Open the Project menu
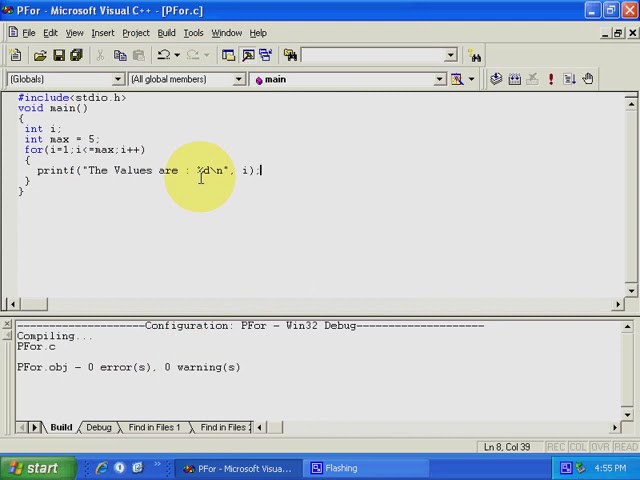 (x=136, y=33)
